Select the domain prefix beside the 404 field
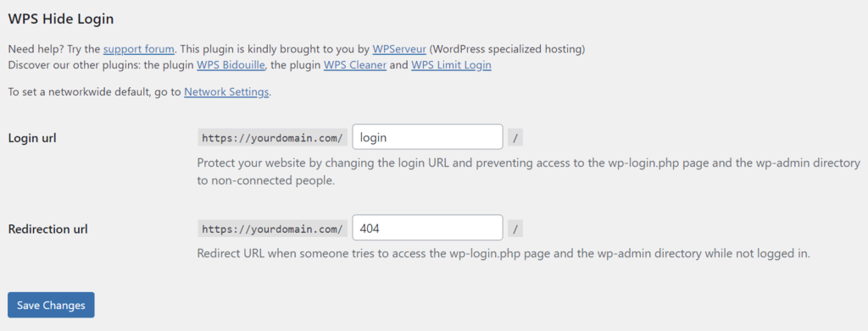Screen dimensions: 868x331 click(x=272, y=229)
